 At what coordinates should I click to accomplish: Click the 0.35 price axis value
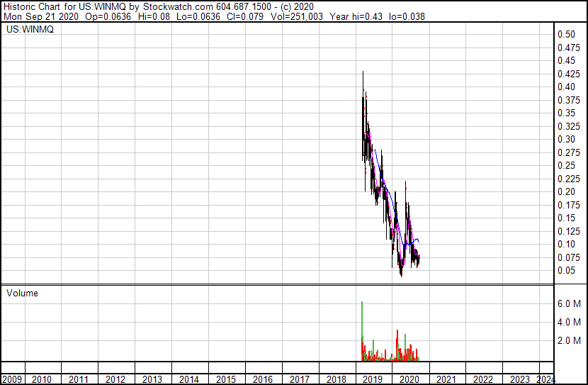pos(566,113)
